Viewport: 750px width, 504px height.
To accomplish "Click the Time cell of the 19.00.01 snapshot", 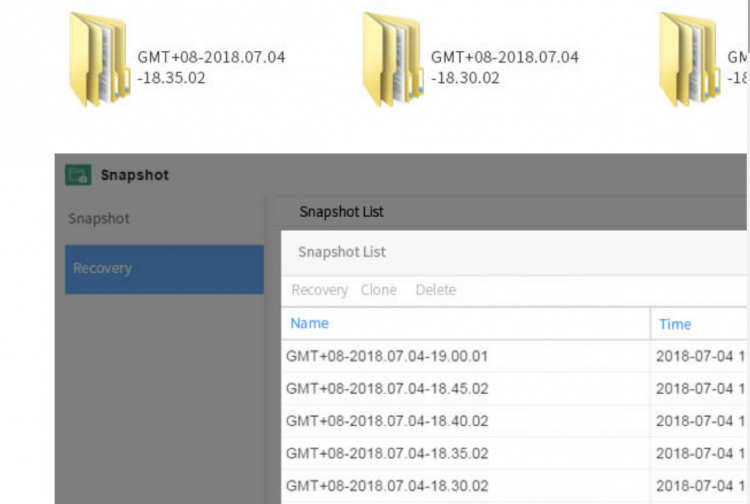I will coord(697,356).
